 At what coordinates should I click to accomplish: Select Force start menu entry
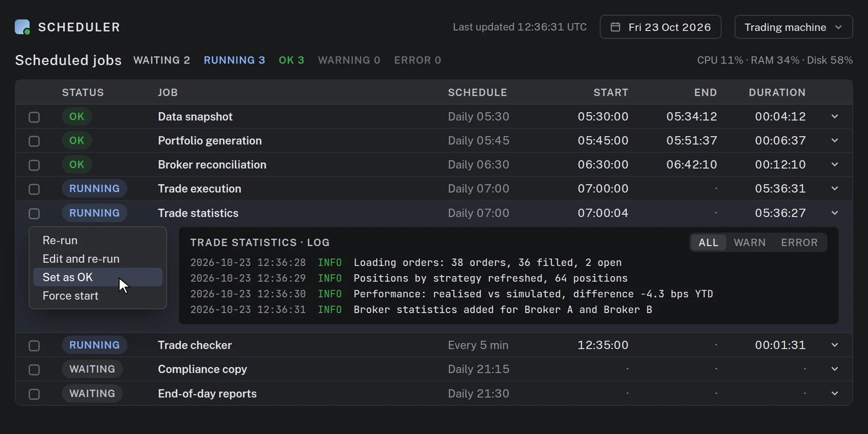pos(97,296)
